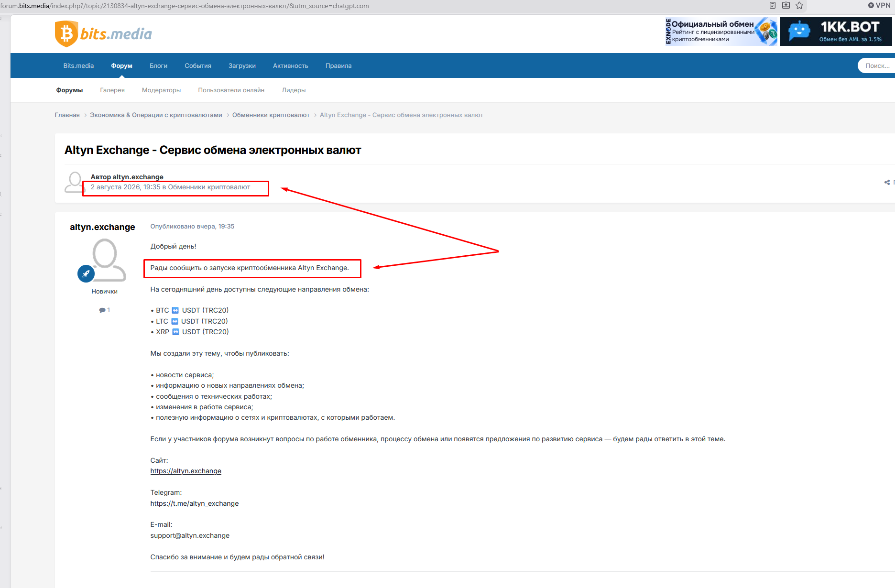Open the Официальный обмен ad banner
Viewport: 895px width, 588px height.
pos(721,32)
